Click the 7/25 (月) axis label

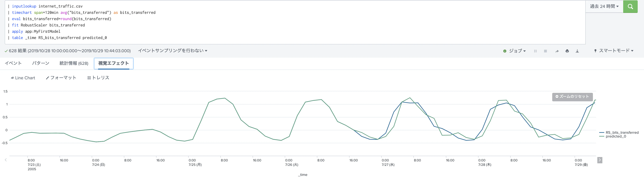point(195,165)
